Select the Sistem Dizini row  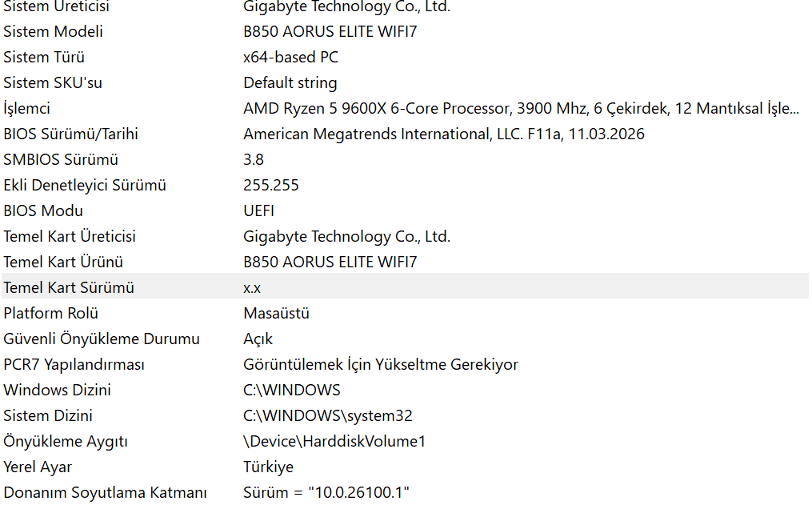click(405, 416)
